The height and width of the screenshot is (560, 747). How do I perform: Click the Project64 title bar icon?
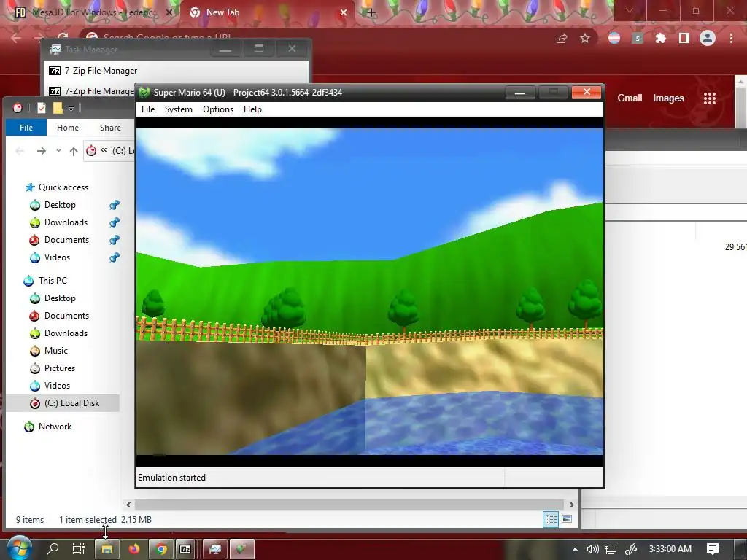144,93
